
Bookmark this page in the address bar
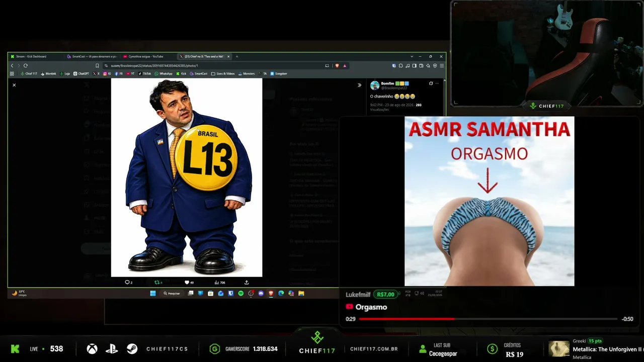coord(97,65)
